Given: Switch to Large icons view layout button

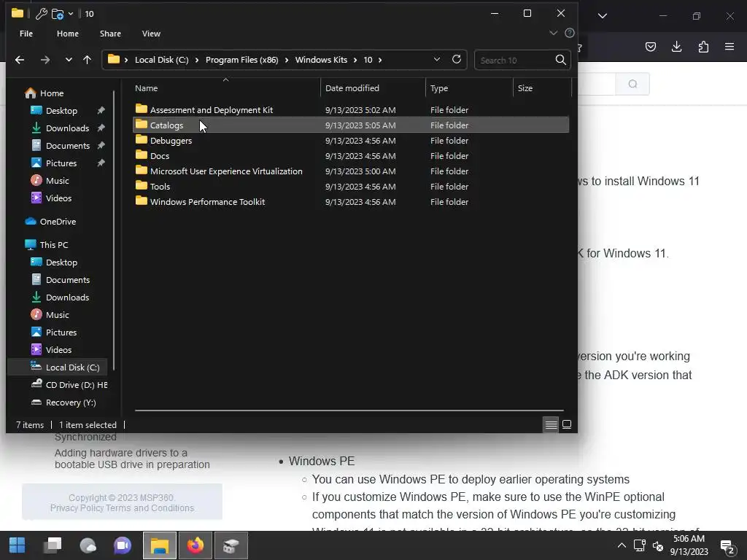Looking at the screenshot, I should pyautogui.click(x=567, y=424).
